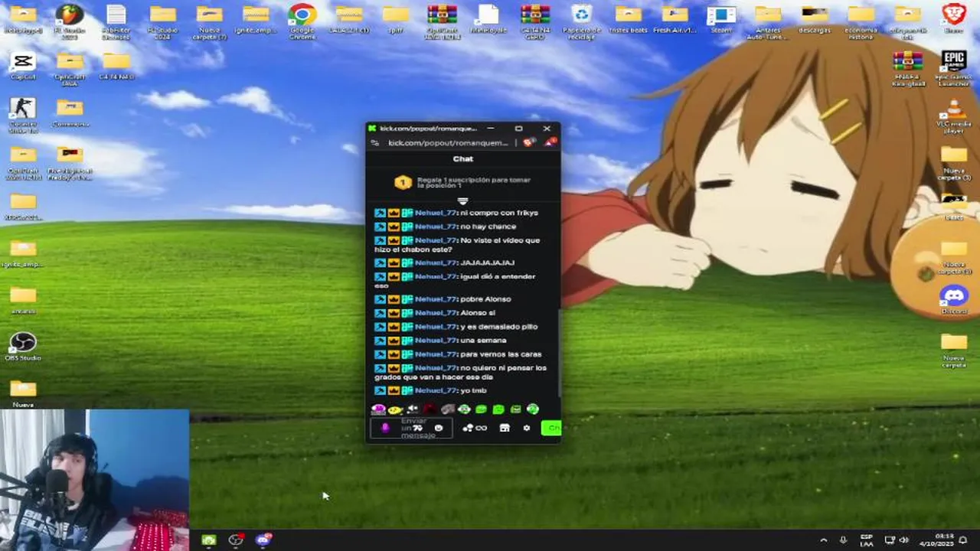This screenshot has height=551, width=980.
Task: Open VLC media player shortcut
Action: coord(954,116)
